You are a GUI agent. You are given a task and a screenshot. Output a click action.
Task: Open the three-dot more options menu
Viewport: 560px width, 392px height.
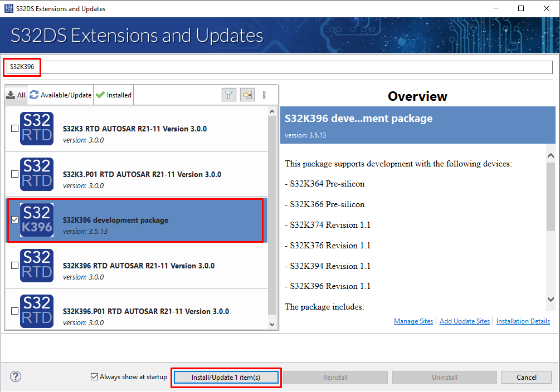click(x=264, y=95)
